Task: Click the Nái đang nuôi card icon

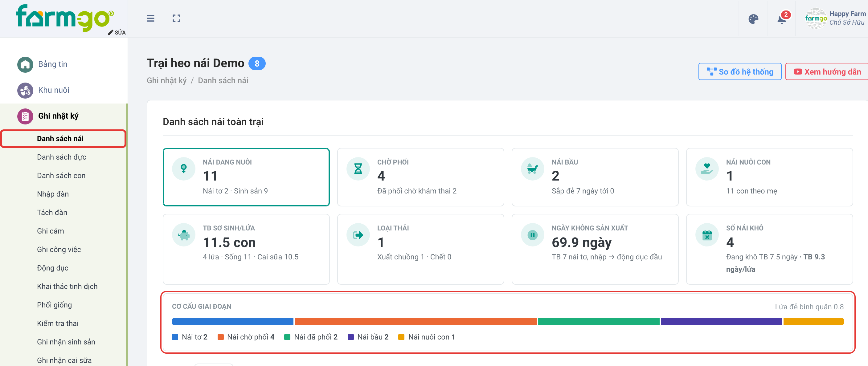Action: (x=184, y=168)
